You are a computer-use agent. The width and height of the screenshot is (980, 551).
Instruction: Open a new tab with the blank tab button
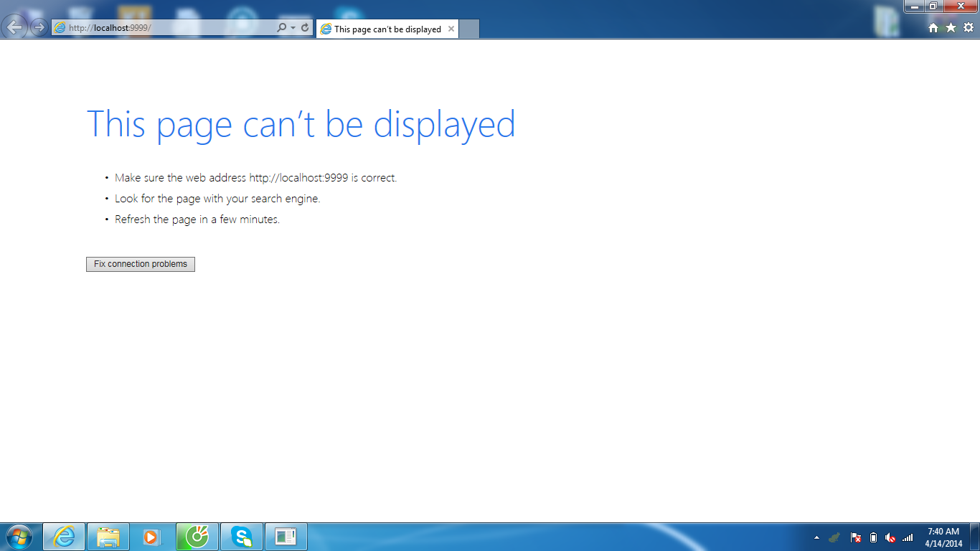pyautogui.click(x=468, y=29)
